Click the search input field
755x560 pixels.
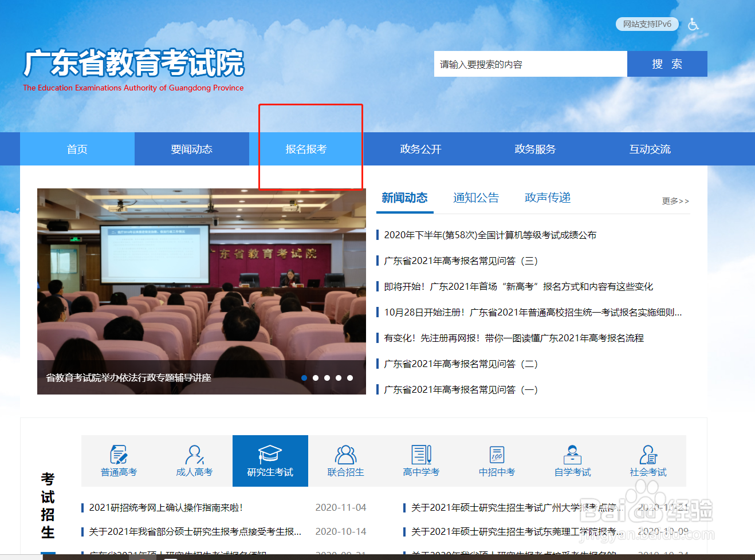click(530, 64)
